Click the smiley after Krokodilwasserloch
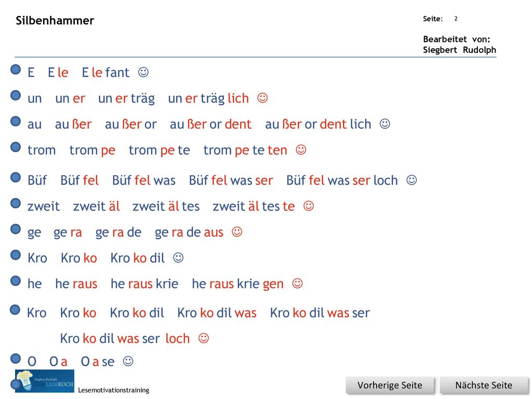This screenshot has height=399, width=532. coord(204,338)
